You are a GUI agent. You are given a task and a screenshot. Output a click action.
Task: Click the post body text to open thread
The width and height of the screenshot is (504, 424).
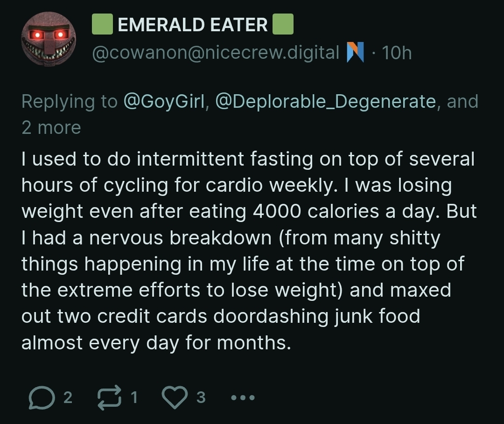(249, 250)
